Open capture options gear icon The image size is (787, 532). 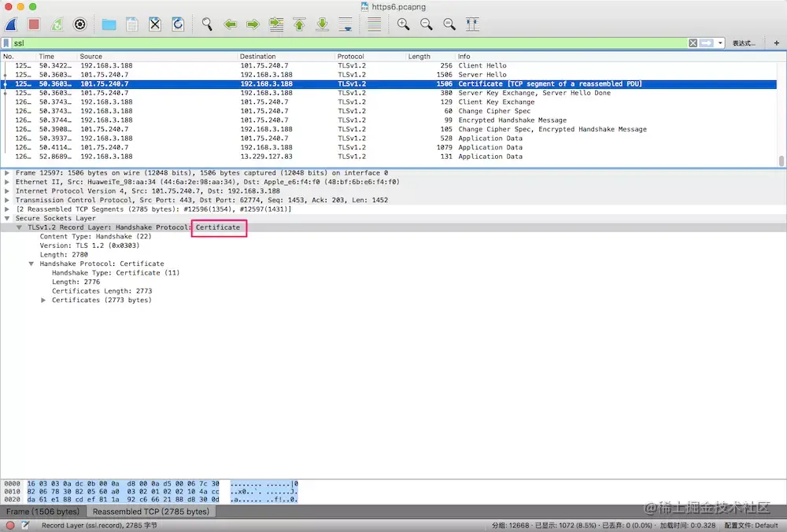[x=79, y=24]
